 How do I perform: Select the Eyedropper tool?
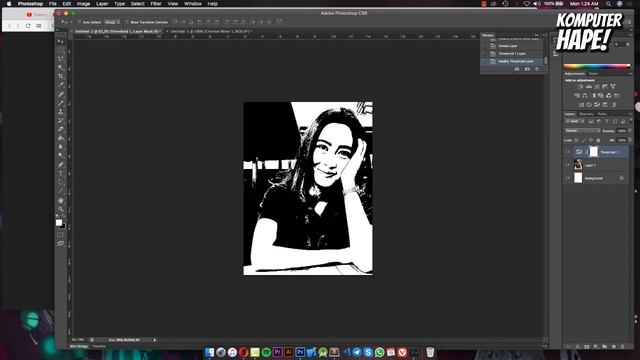tap(60, 85)
